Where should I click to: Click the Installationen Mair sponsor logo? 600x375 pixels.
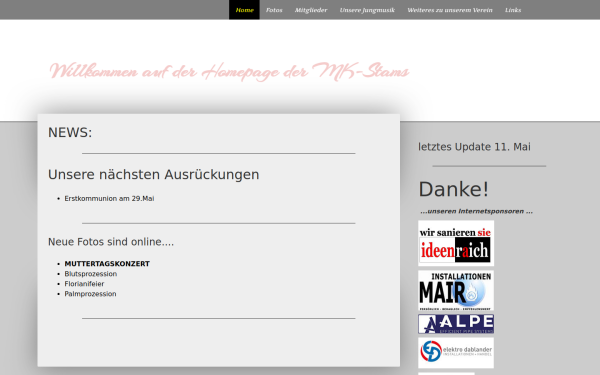pyautogui.click(x=456, y=290)
